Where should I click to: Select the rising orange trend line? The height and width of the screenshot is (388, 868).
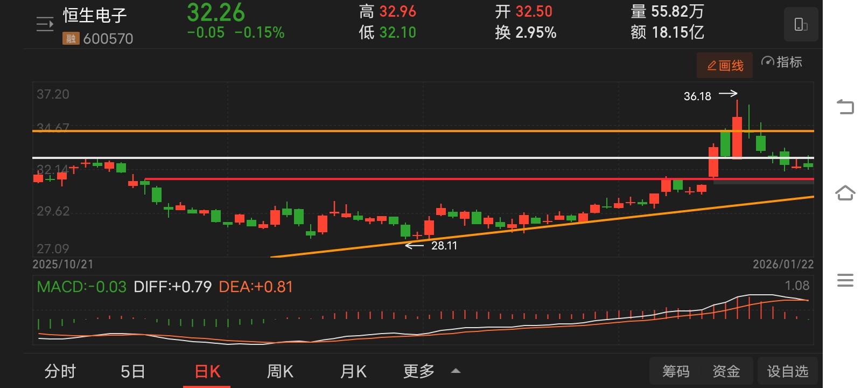pos(542,227)
